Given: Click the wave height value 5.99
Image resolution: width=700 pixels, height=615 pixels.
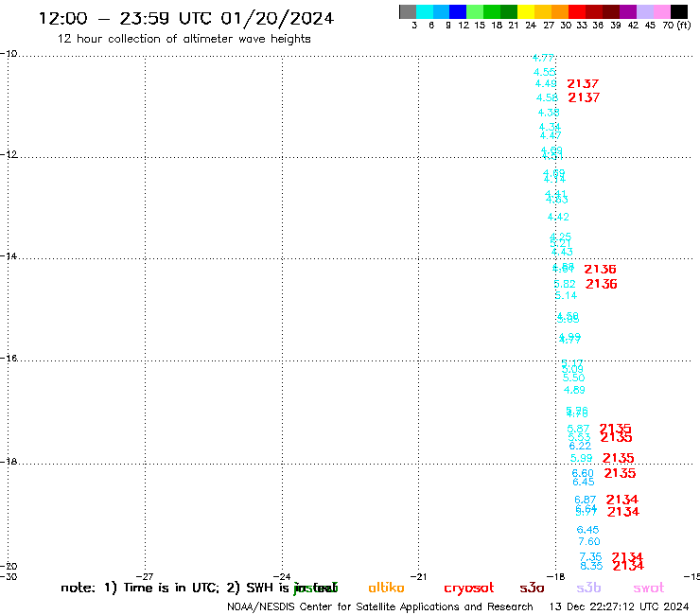Looking at the screenshot, I should pyautogui.click(x=581, y=458).
